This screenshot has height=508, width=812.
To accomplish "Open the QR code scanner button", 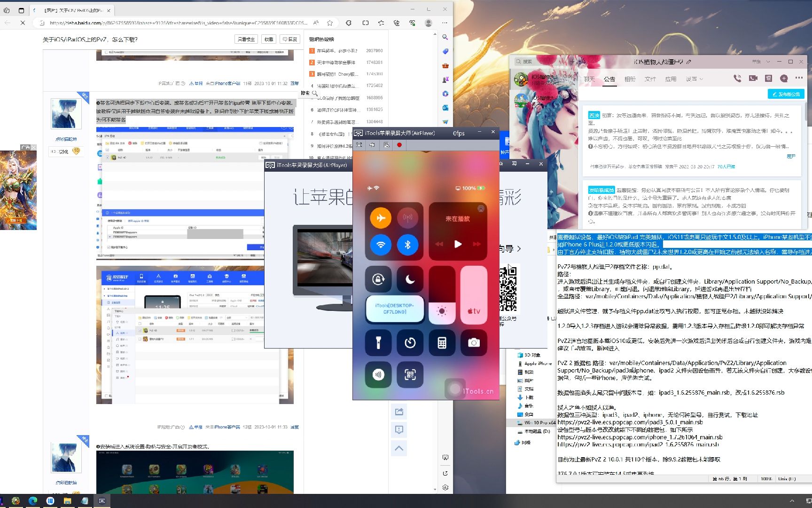I will pyautogui.click(x=410, y=374).
